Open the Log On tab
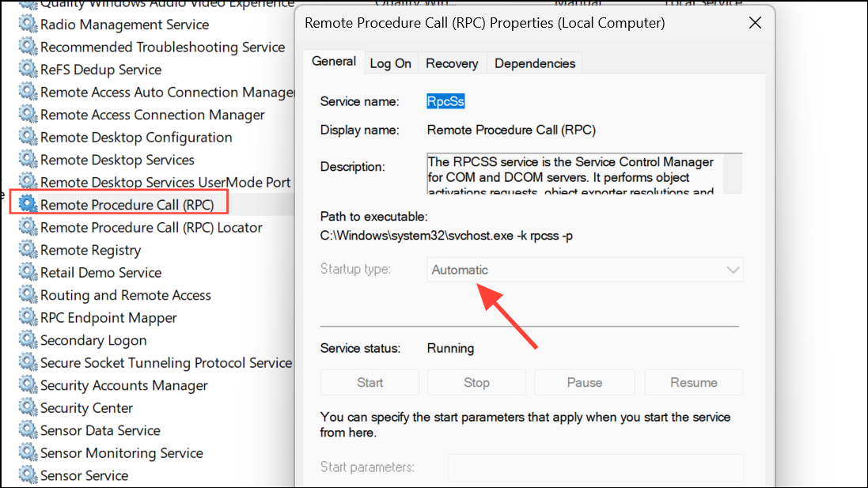The width and height of the screenshot is (868, 488). coord(390,63)
